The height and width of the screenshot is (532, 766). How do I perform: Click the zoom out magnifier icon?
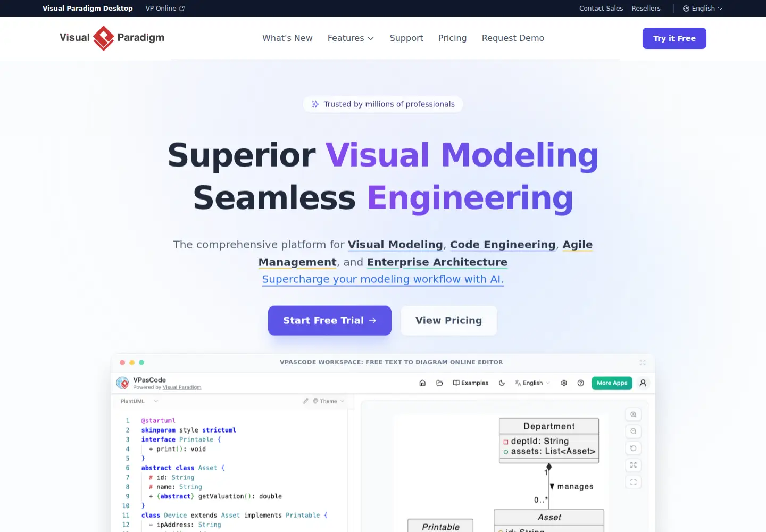point(633,431)
